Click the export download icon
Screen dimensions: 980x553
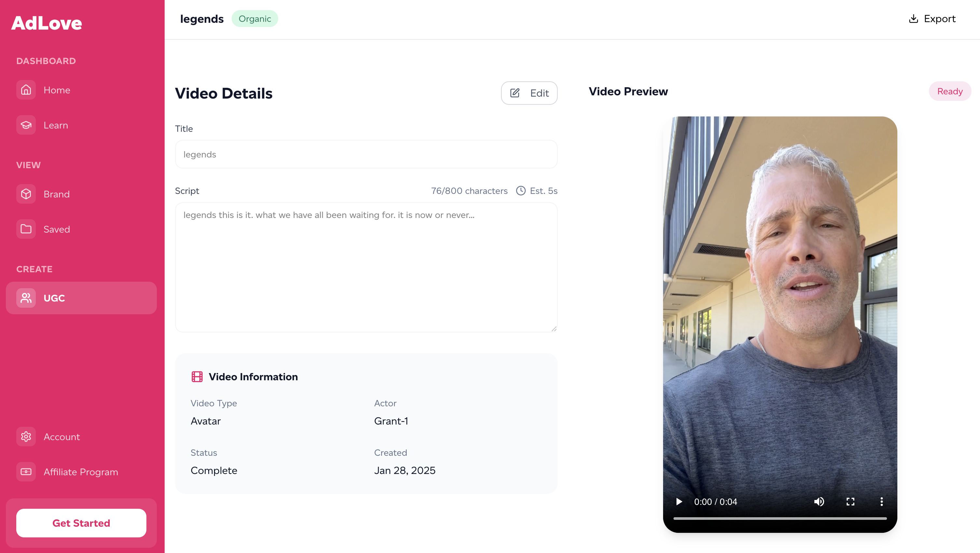click(x=913, y=19)
